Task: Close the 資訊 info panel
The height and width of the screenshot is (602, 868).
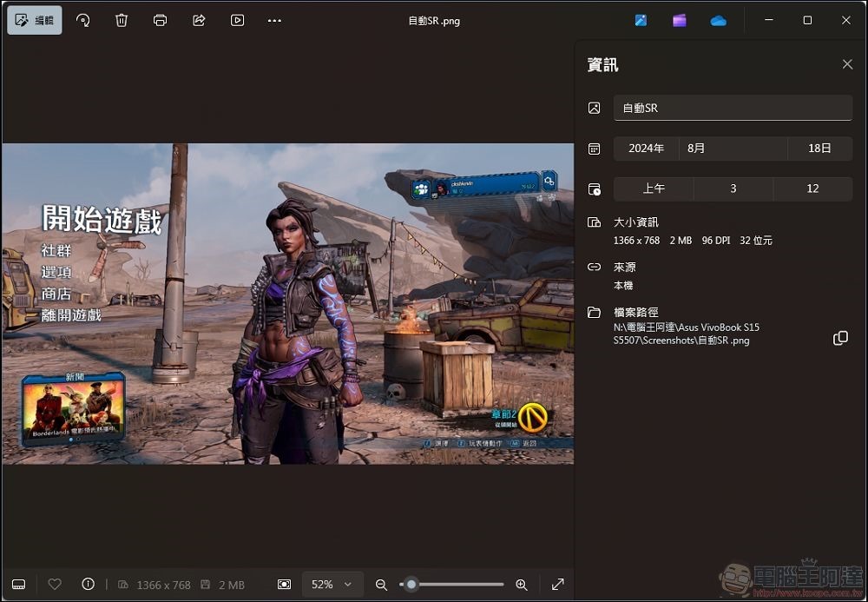Action: (847, 64)
